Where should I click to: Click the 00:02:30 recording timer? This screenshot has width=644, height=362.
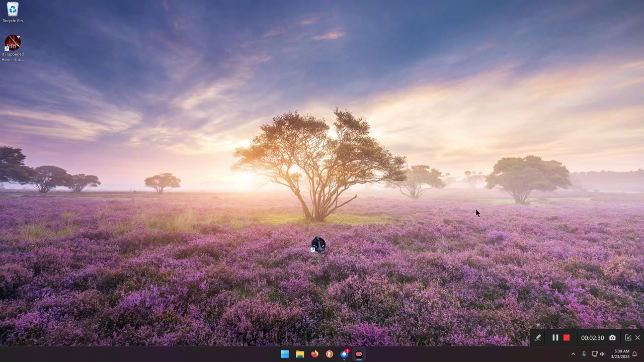(592, 338)
